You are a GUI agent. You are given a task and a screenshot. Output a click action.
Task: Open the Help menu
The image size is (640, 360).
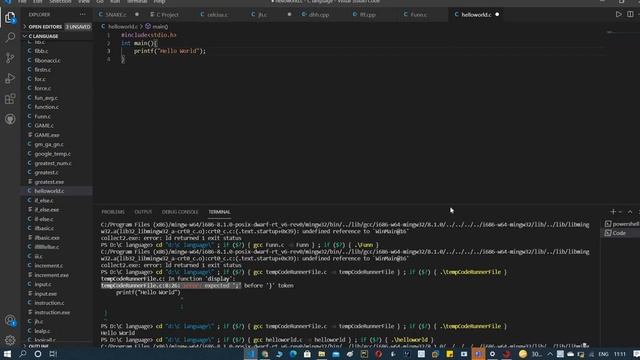[x=160, y=2]
